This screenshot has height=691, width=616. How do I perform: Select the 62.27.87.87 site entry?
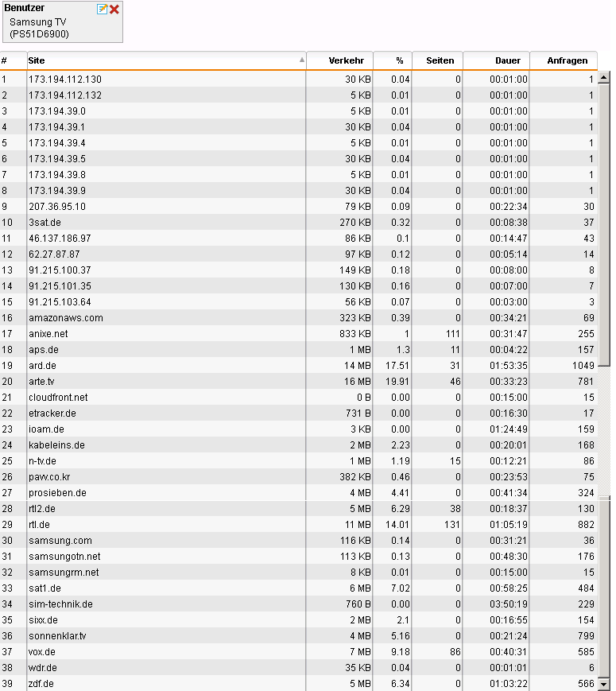(54, 254)
